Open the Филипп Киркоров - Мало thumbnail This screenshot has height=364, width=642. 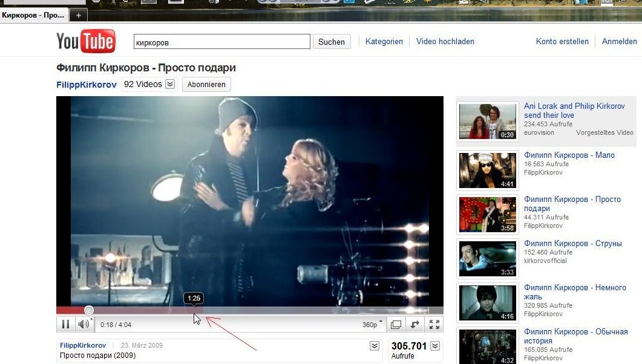[488, 171]
